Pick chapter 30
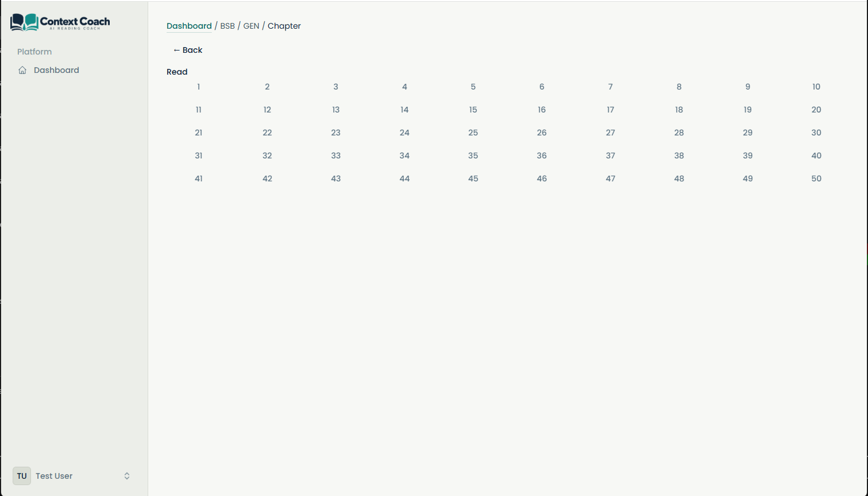Image resolution: width=868 pixels, height=496 pixels. tap(816, 133)
